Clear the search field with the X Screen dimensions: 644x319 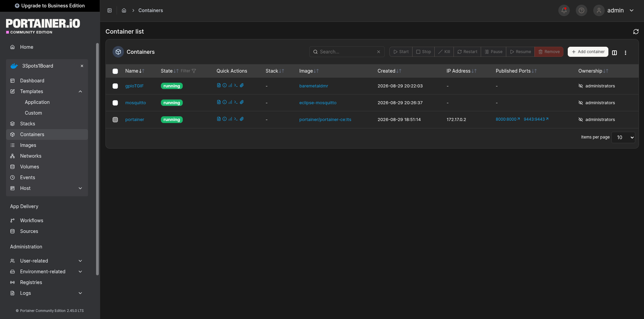(379, 52)
